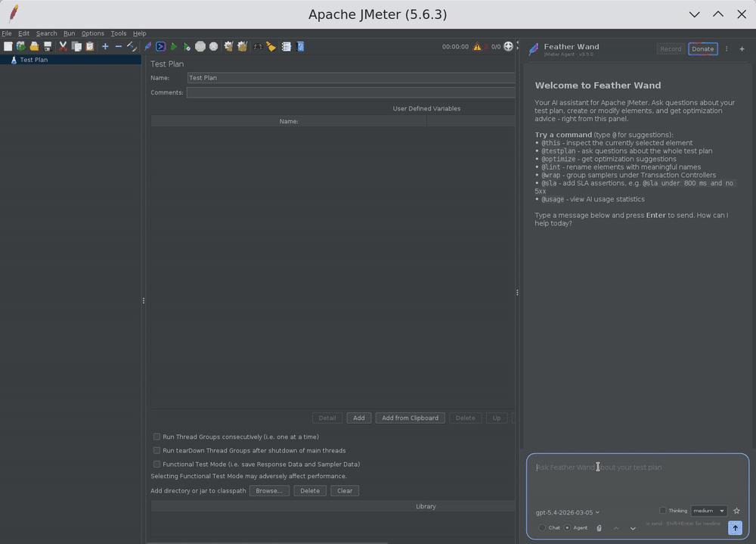Click the Add variable button
Image resolution: width=756 pixels, height=544 pixels.
(358, 418)
